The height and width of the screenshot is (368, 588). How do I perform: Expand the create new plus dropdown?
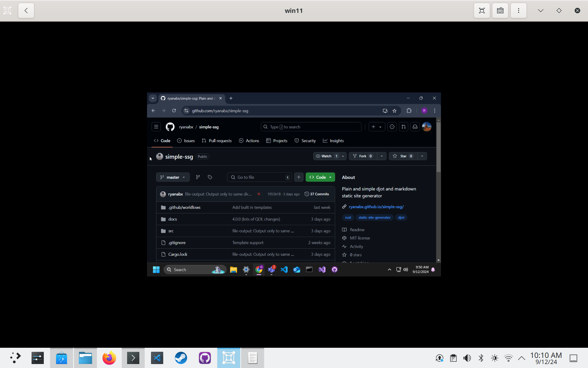click(x=376, y=127)
